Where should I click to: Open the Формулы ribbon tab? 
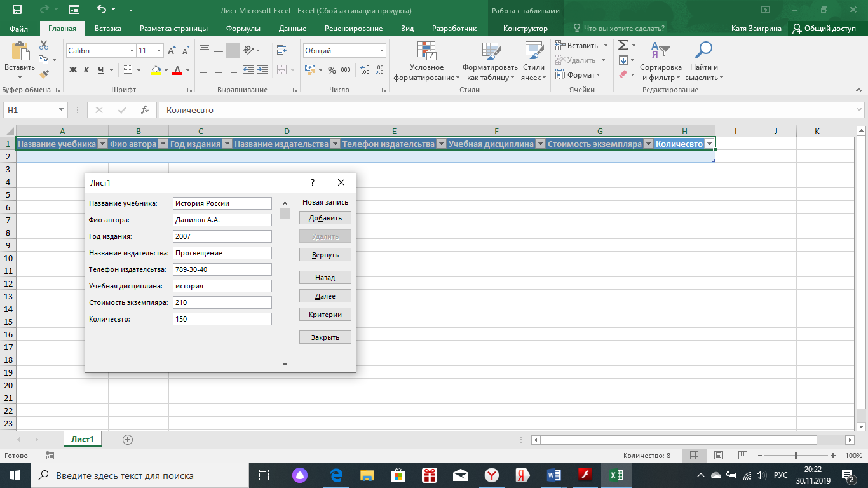[x=243, y=29]
